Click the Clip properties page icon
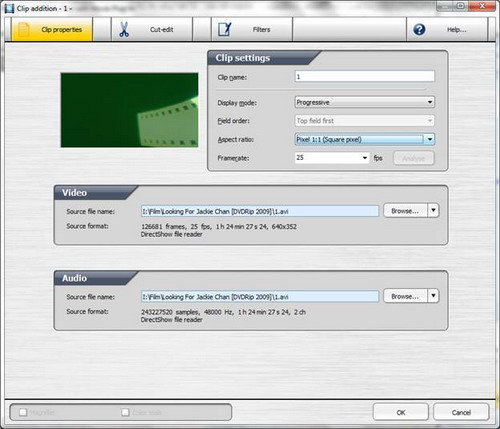This screenshot has height=429, width=500. coord(24,29)
